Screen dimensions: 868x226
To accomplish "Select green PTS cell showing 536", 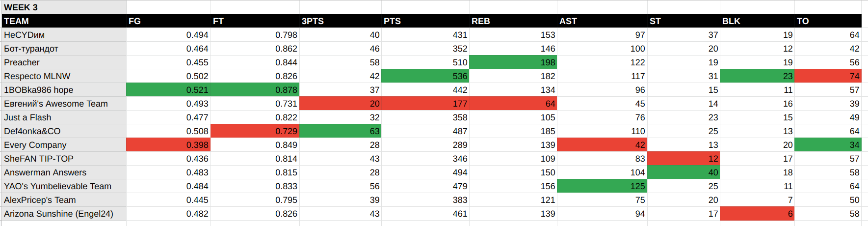I will coord(425,76).
